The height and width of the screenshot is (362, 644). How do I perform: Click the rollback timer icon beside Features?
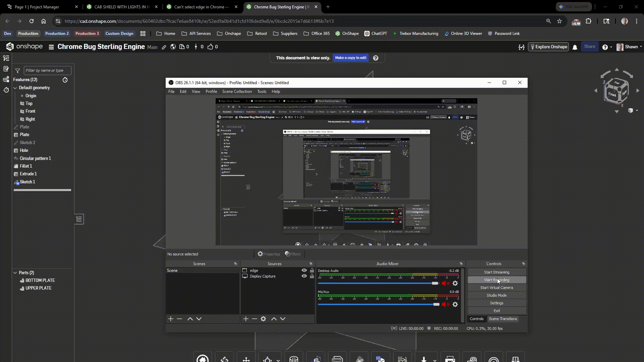65,80
